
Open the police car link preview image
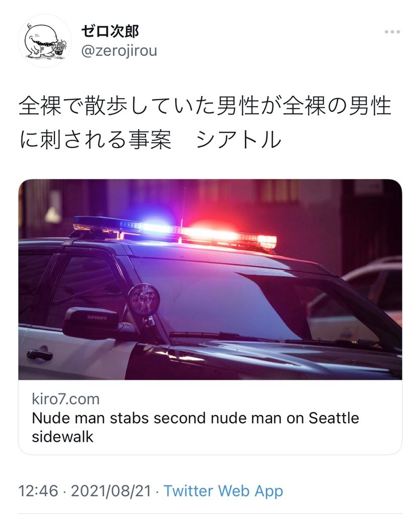pyautogui.click(x=210, y=279)
